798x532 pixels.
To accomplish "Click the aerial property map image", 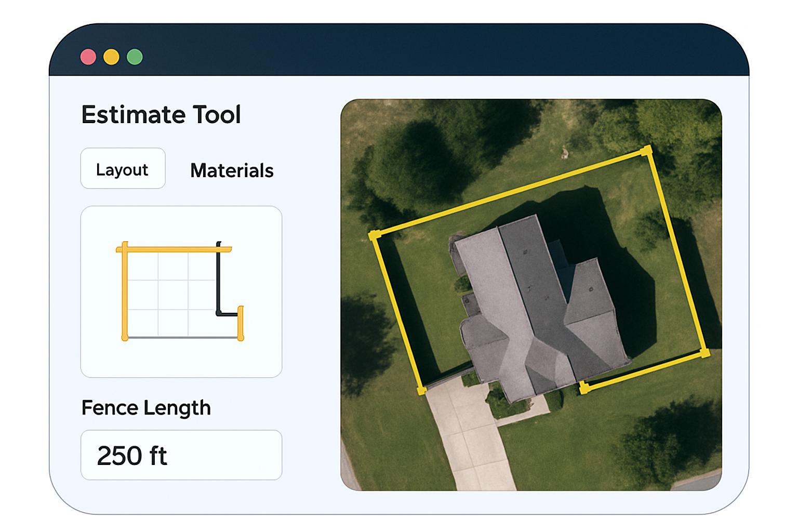I will tap(531, 295).
